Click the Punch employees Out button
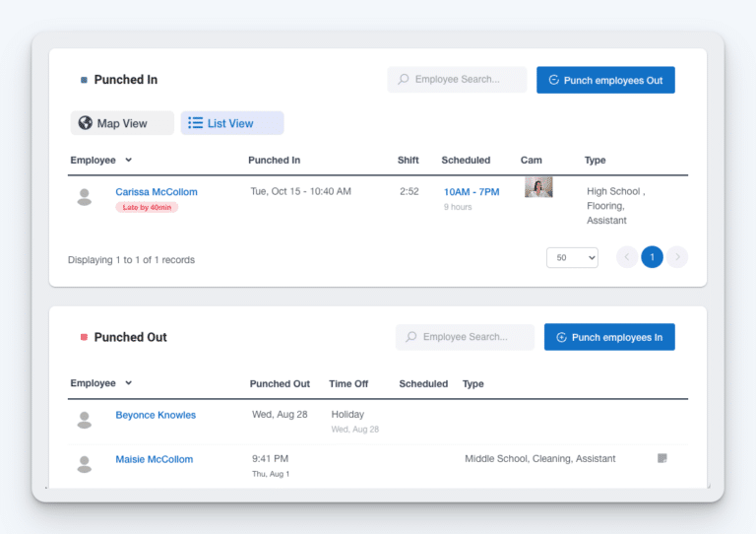The image size is (756, 534). [605, 81]
